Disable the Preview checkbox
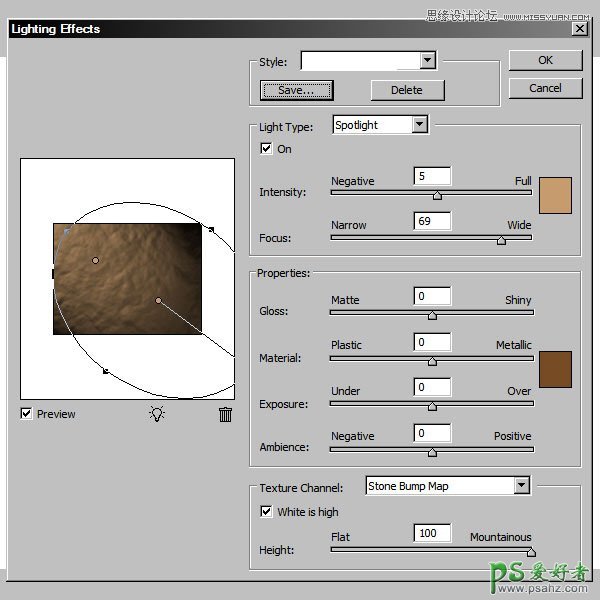Screen dimensions: 600x600 (x=27, y=414)
